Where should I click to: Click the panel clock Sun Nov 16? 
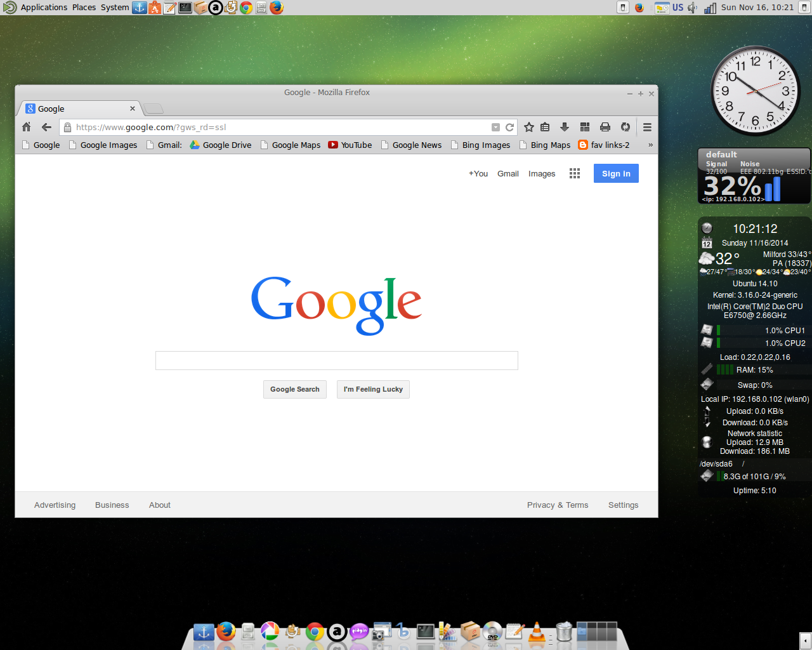(757, 8)
